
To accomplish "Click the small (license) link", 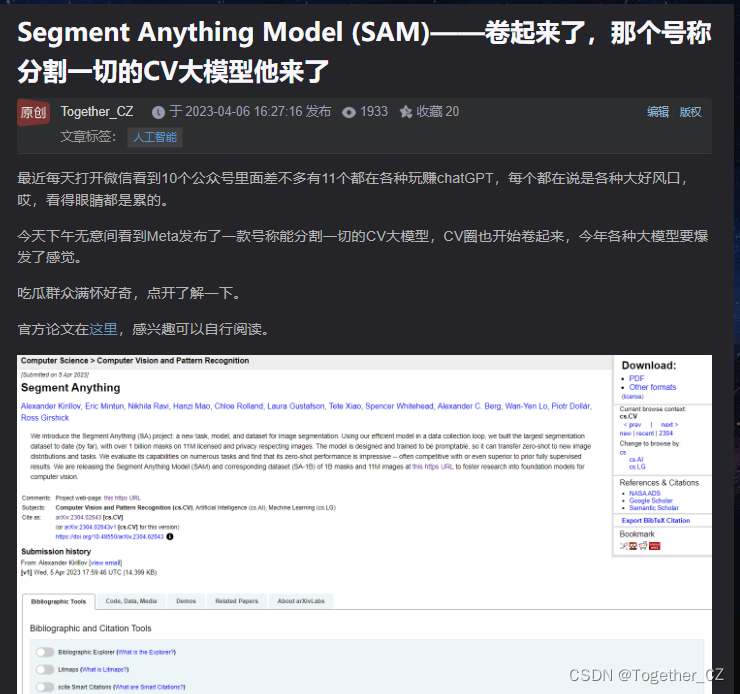I will [632, 397].
